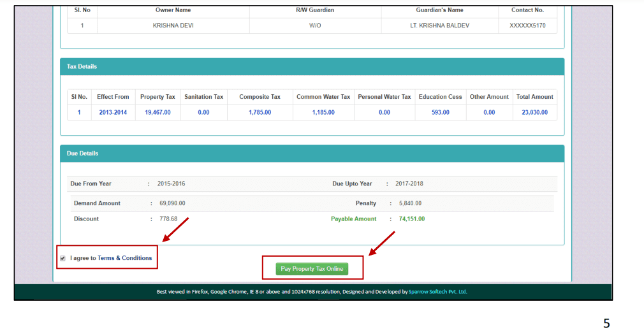Click the Personal Water Tax column header

384,97
